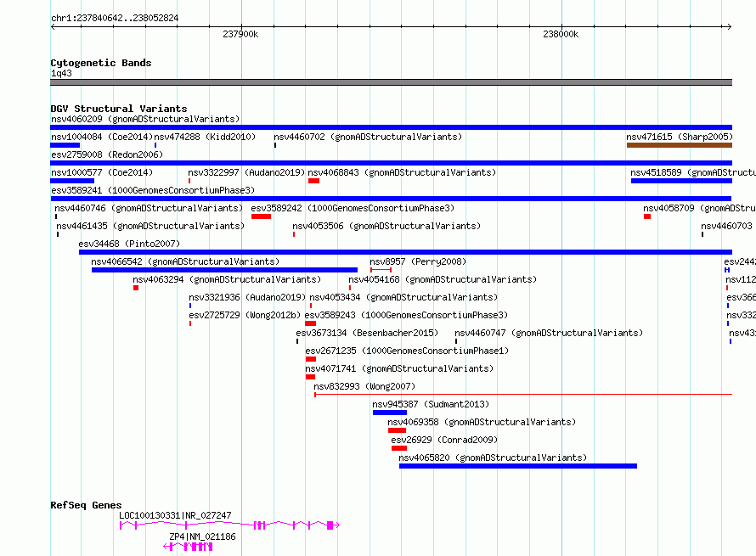This screenshot has height=556, width=756.
Task: Click the red nsv4058709 variant marker
Action: pyautogui.click(x=647, y=216)
